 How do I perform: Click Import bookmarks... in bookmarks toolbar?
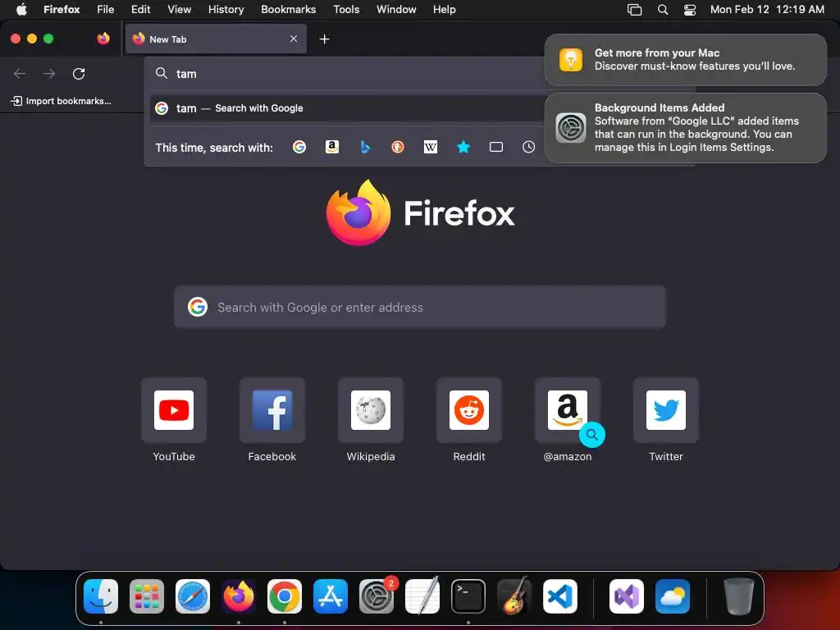pos(61,101)
